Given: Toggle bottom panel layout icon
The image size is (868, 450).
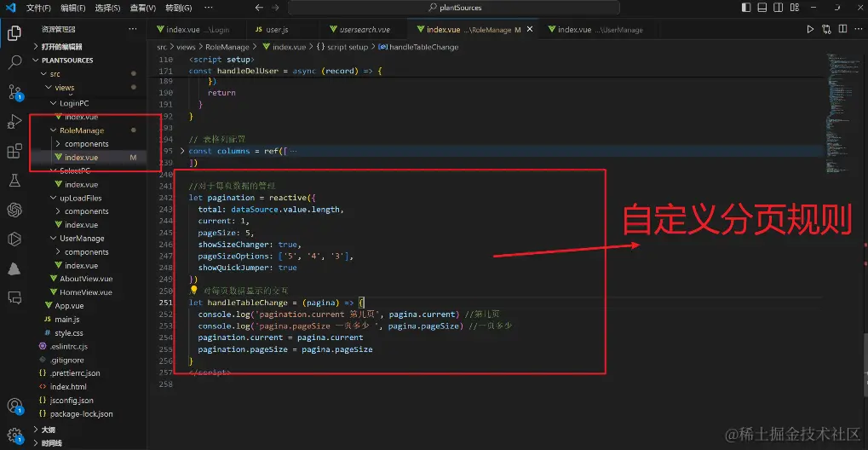Looking at the screenshot, I should 762,8.
